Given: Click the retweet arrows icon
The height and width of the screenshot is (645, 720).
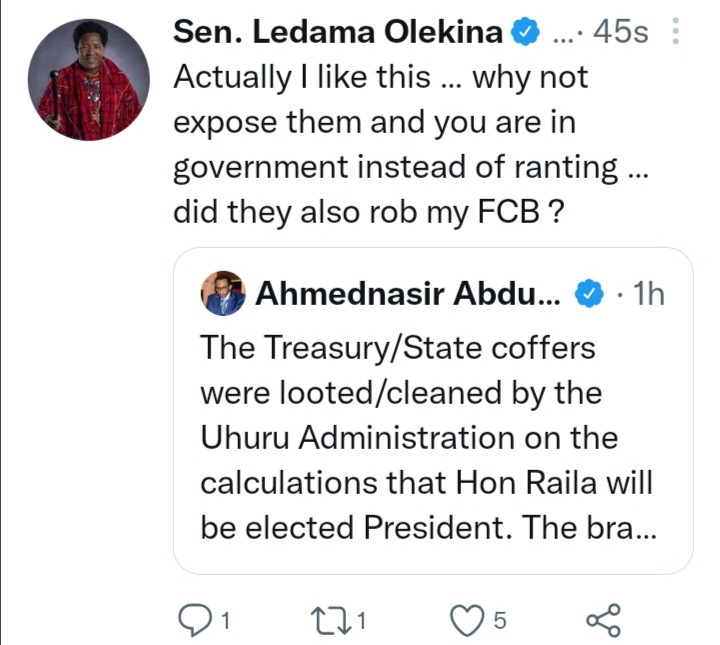Looking at the screenshot, I should [x=329, y=621].
